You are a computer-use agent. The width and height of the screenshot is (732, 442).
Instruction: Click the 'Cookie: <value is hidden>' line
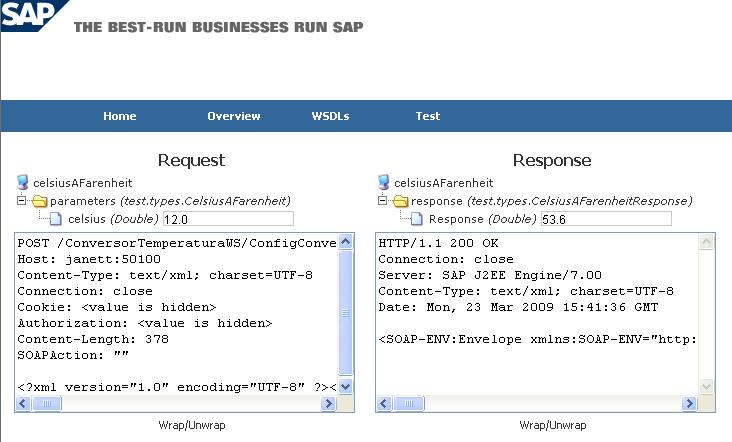[x=117, y=307]
